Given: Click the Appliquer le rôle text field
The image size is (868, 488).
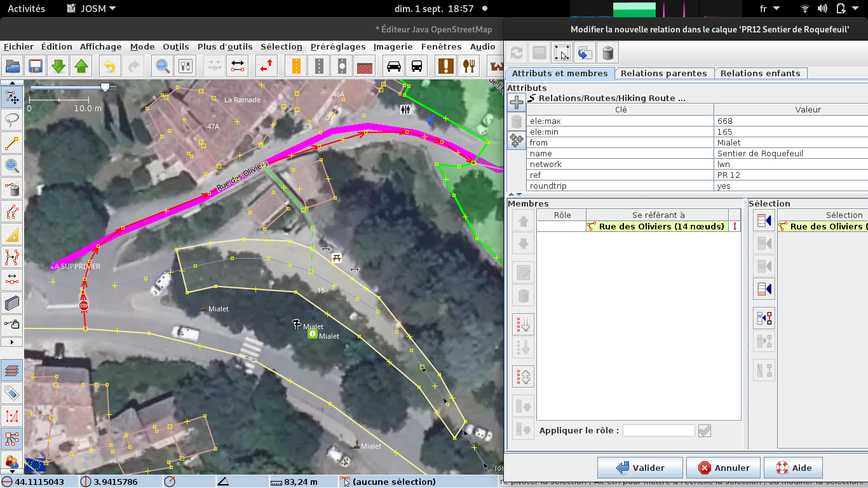Looking at the screenshot, I should [658, 431].
